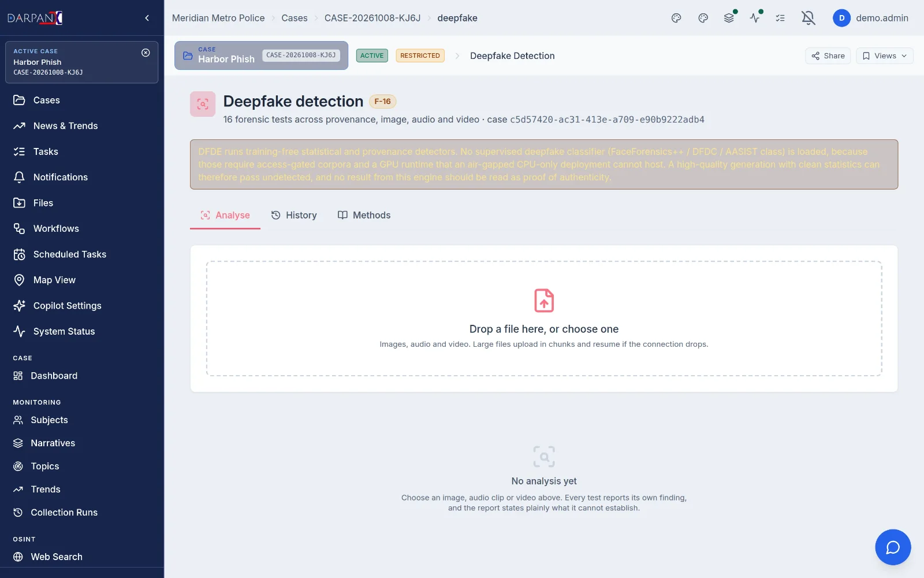Open the checklist tasks icon in header
This screenshot has height=578, width=924.
coord(780,18)
